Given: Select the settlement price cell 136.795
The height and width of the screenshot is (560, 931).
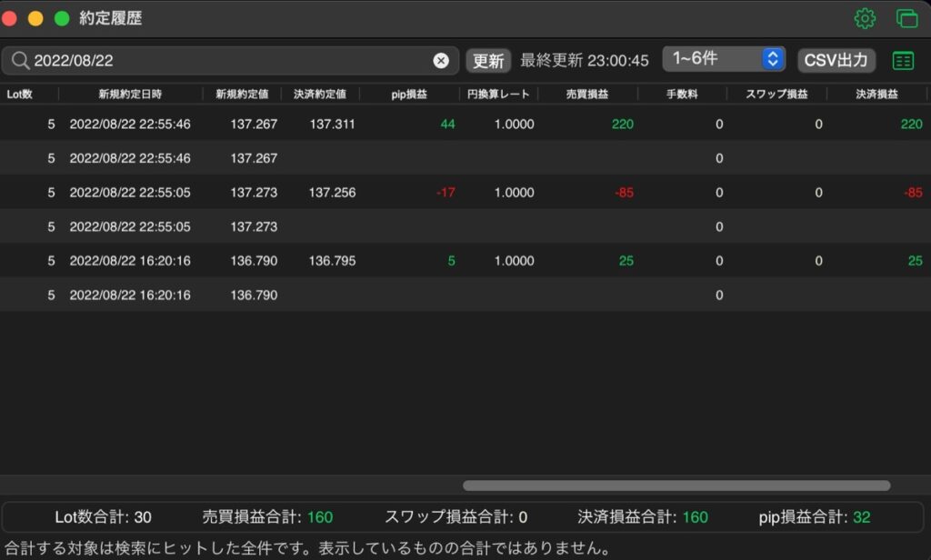Looking at the screenshot, I should point(332,261).
